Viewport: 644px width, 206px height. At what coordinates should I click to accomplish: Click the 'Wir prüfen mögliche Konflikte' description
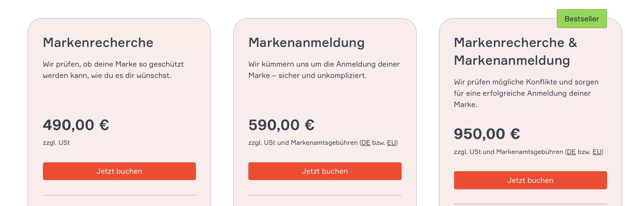(x=526, y=93)
